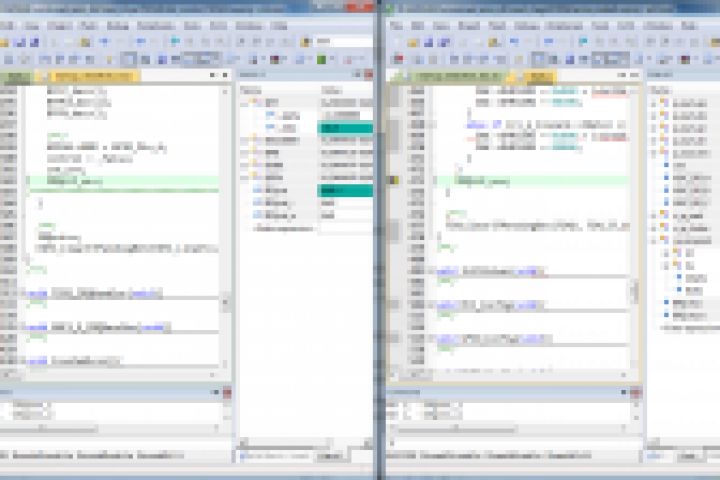Toggle the pressed view button in left window debug toolbar
This screenshot has height=480, width=720.
[128, 59]
